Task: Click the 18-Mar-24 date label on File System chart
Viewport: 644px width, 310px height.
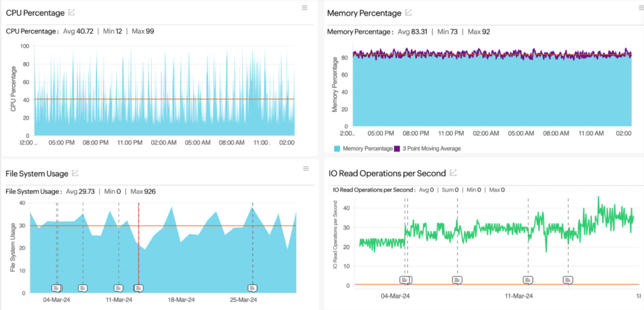Action: 181,300
